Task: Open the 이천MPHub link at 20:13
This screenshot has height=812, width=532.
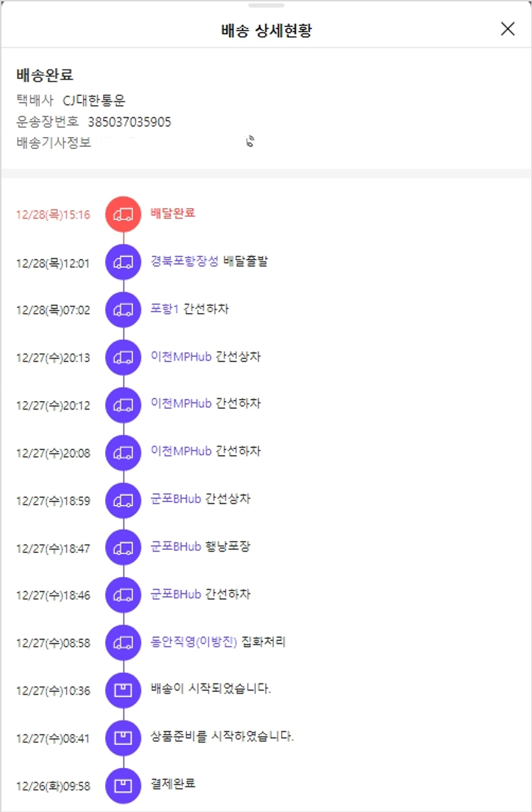Action: pyautogui.click(x=181, y=356)
